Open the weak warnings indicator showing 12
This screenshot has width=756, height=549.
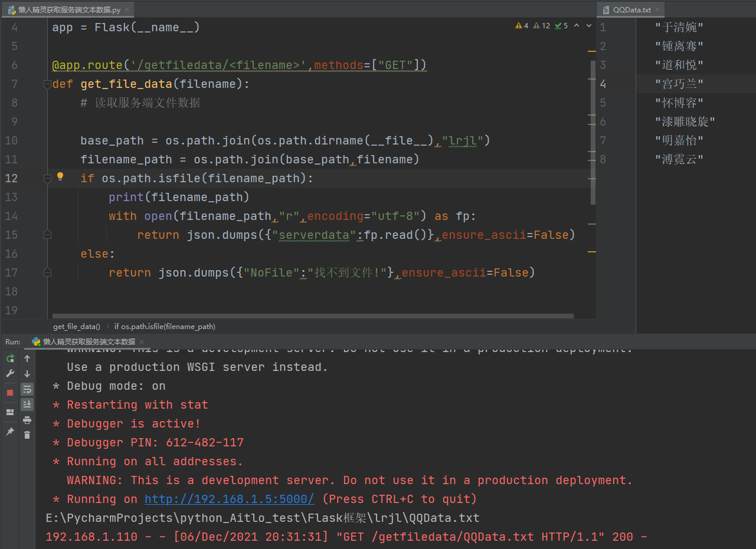541,26
